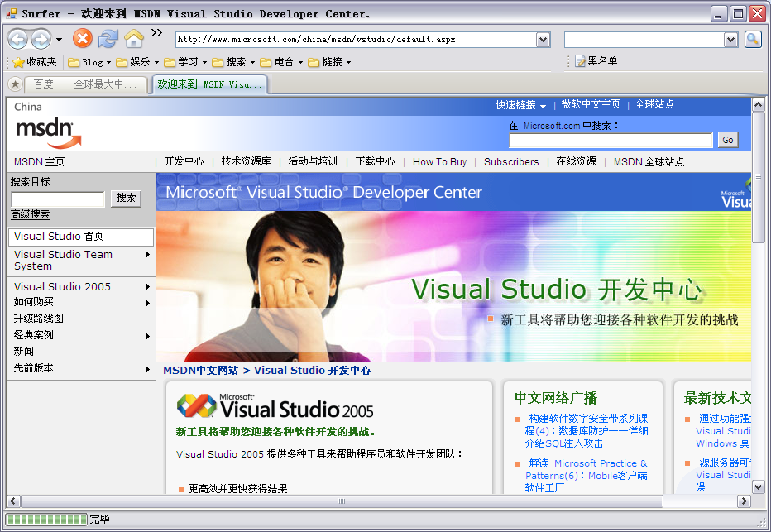
Task: Open the 电台 bookmarks folder
Action: click(x=281, y=62)
